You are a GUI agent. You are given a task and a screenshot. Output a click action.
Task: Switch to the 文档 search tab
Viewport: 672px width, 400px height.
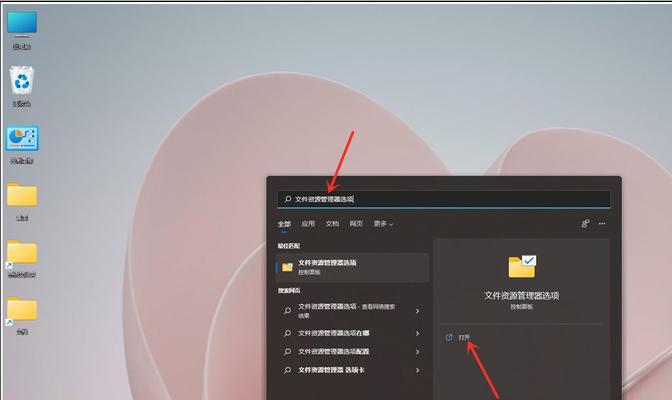(332, 224)
